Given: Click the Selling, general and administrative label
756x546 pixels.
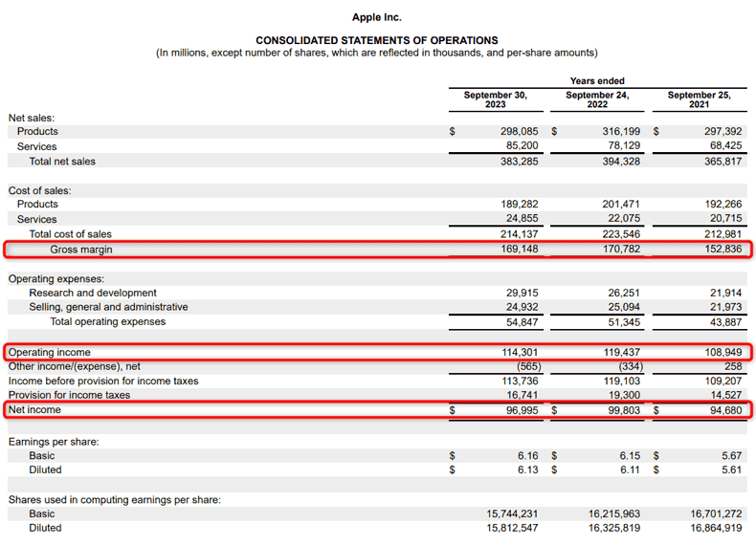Looking at the screenshot, I should pyautogui.click(x=108, y=308).
